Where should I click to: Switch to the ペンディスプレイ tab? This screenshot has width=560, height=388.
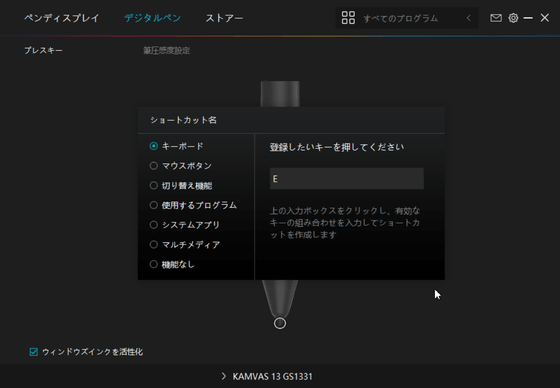pos(61,18)
